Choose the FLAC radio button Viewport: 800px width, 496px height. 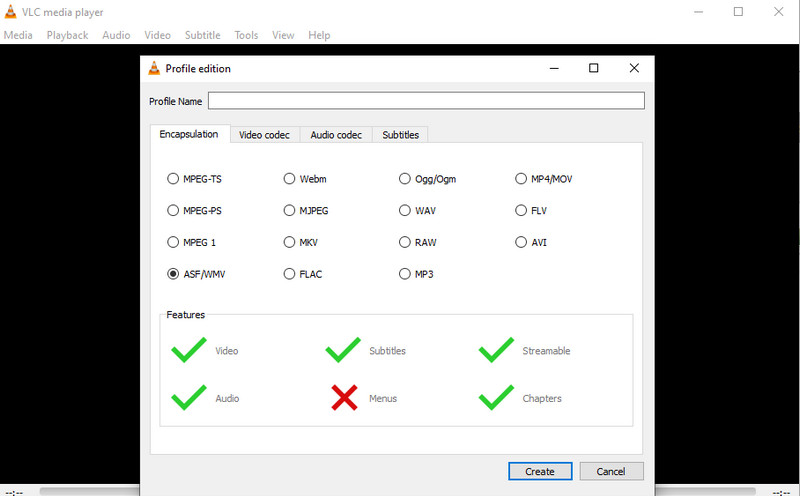point(290,274)
